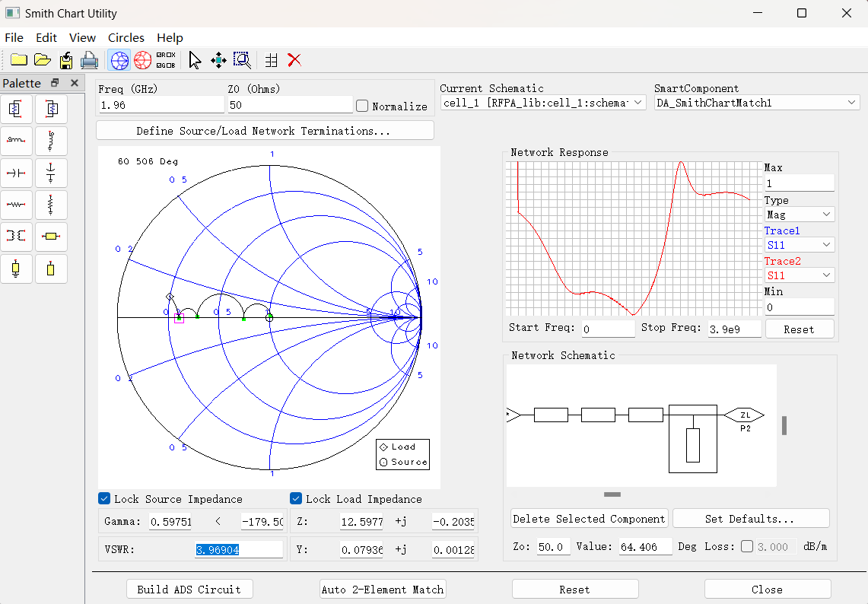
Task: Open the SmartComponent dropdown
Action: [x=756, y=103]
